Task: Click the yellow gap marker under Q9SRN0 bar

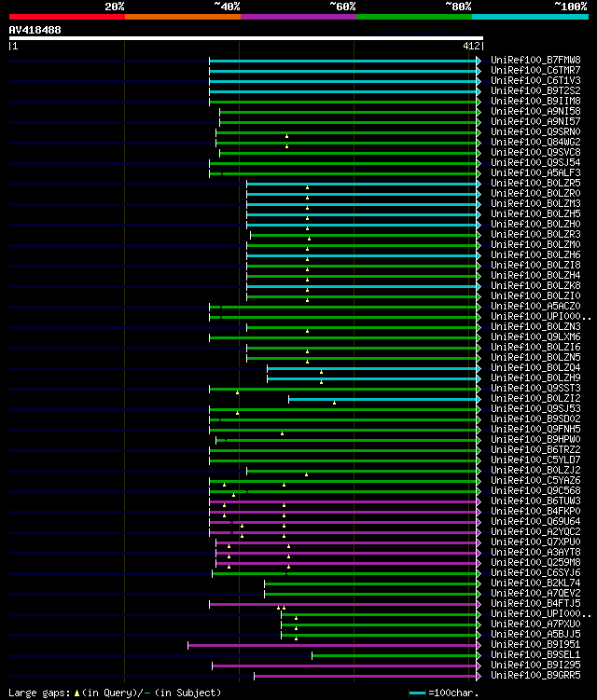Action: [x=287, y=136]
